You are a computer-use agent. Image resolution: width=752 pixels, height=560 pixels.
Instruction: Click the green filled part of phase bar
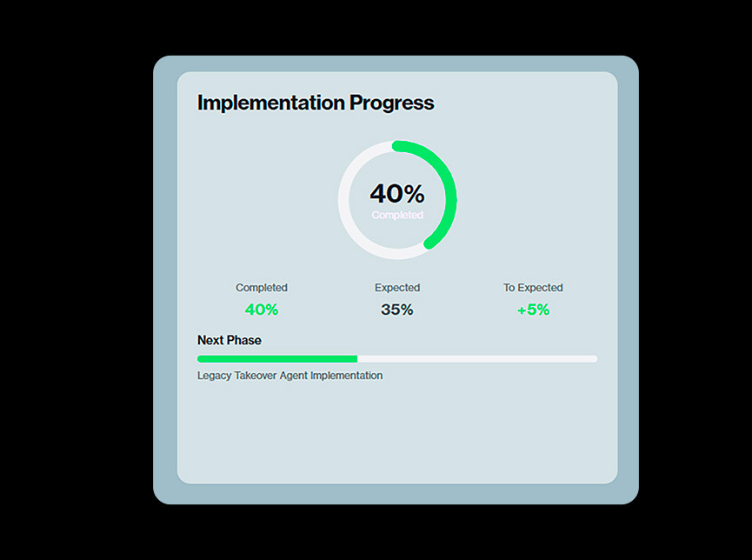(276, 358)
